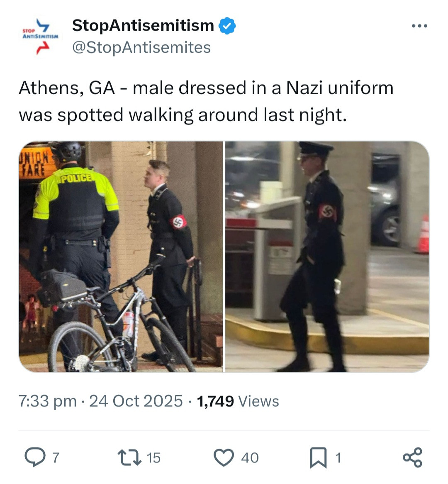Click the 24 Oct 2025 date

[x=136, y=401]
